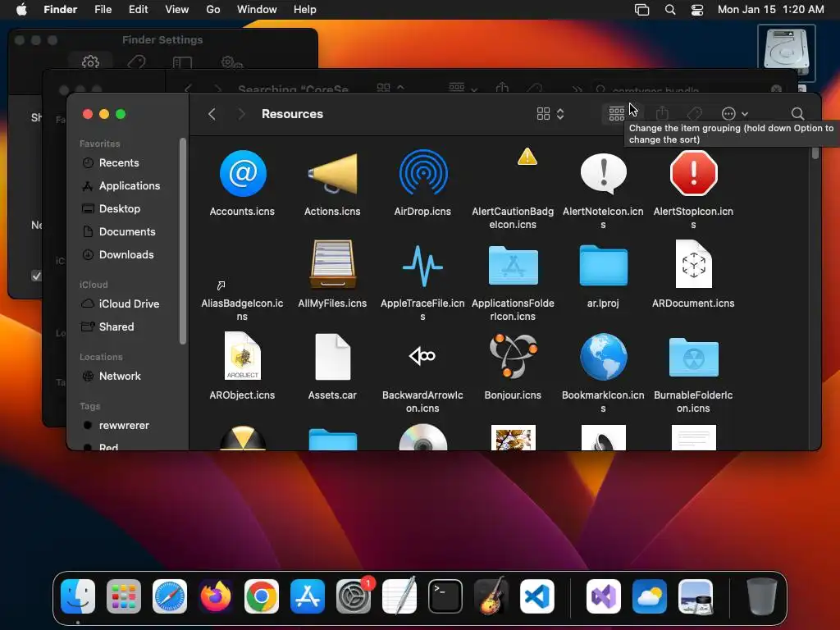The height and width of the screenshot is (630, 840).
Task: Open the Edit menu
Action: (x=138, y=10)
